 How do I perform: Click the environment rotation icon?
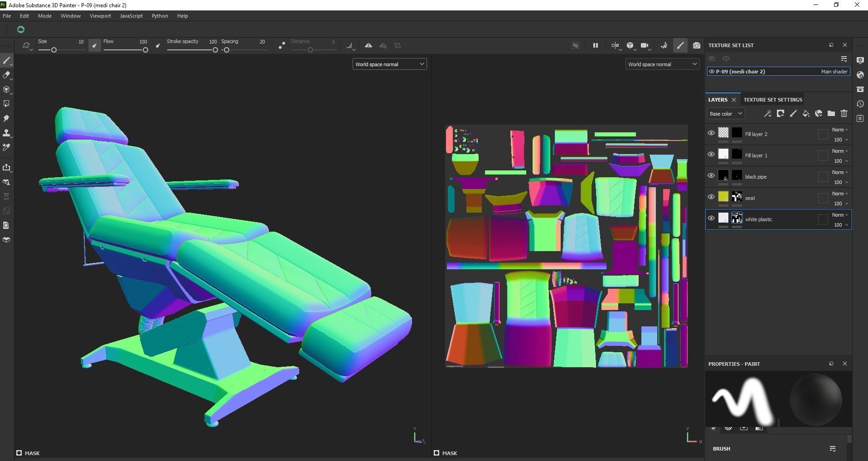click(x=664, y=45)
